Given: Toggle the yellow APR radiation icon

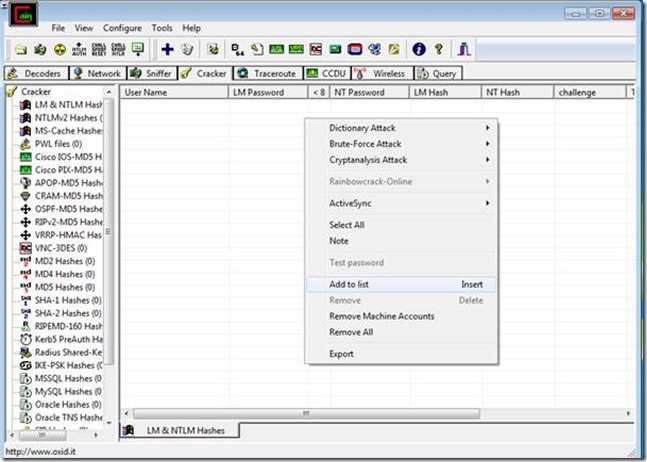Looking at the screenshot, I should tap(60, 50).
